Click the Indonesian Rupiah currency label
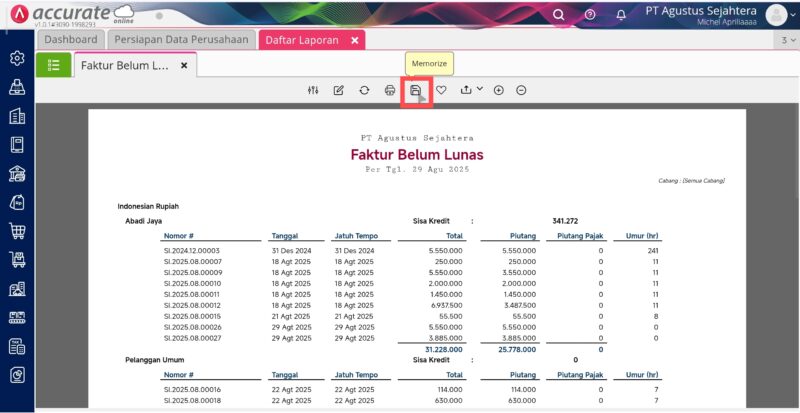800x413 pixels. point(148,207)
